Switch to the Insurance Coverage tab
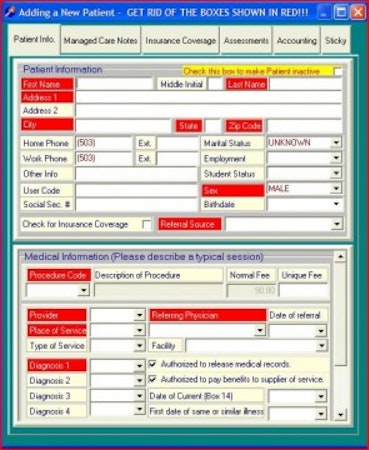 tap(180, 41)
